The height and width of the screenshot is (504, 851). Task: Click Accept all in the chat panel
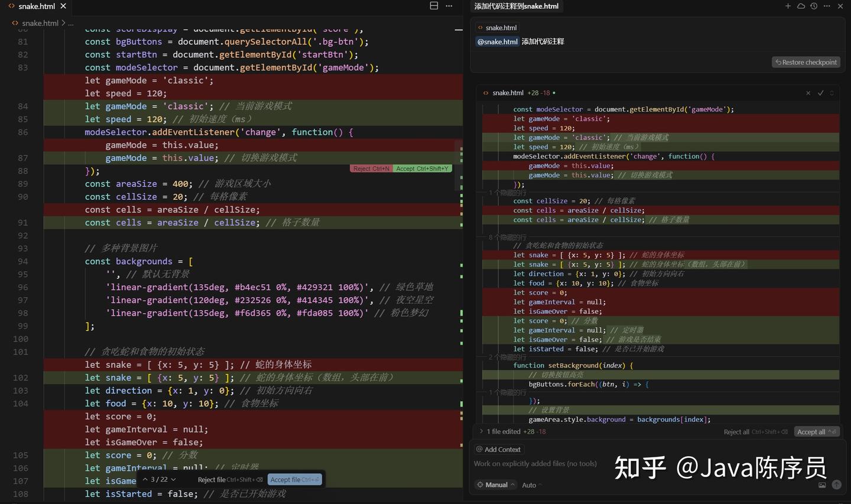816,432
